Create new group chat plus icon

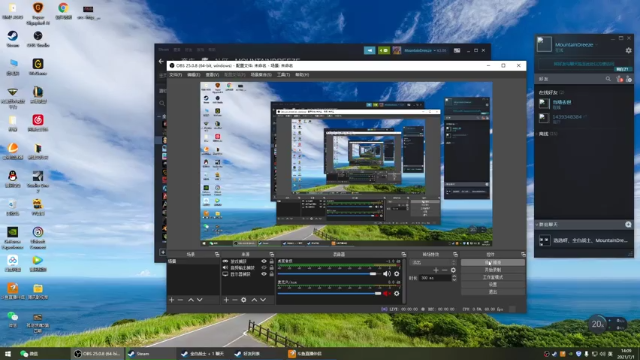628,224
